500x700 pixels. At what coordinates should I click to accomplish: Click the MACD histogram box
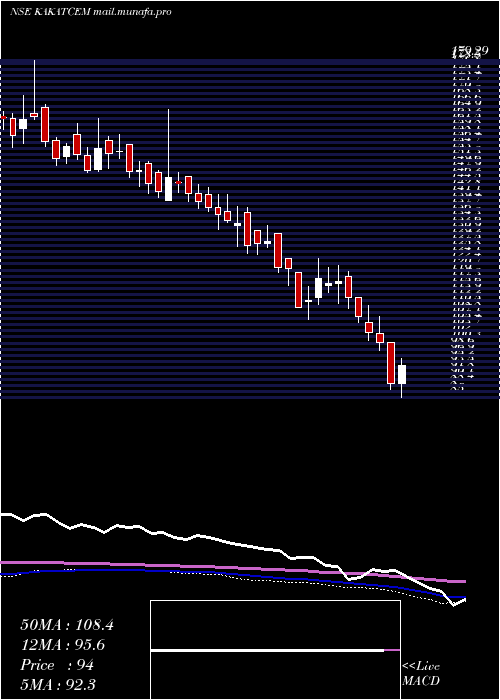275,650
